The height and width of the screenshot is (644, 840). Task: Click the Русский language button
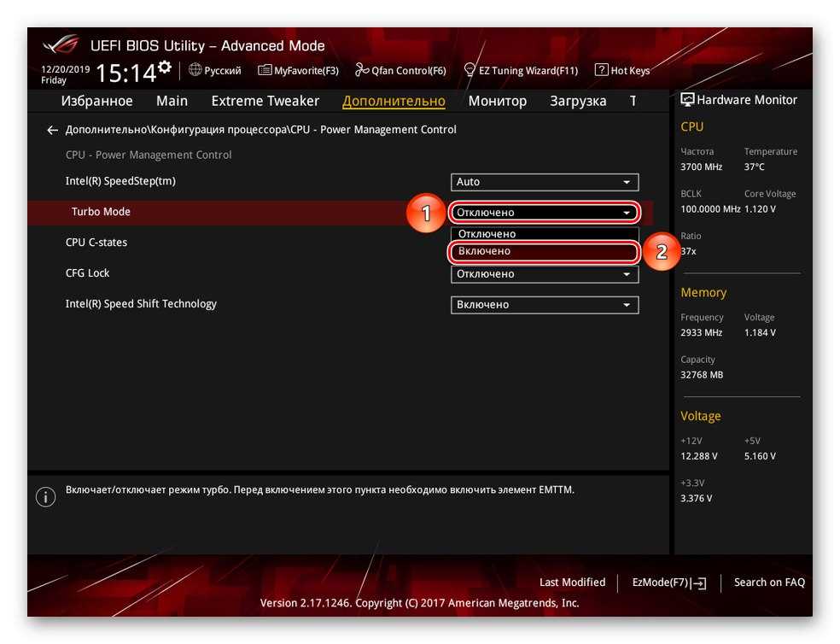pyautogui.click(x=215, y=70)
